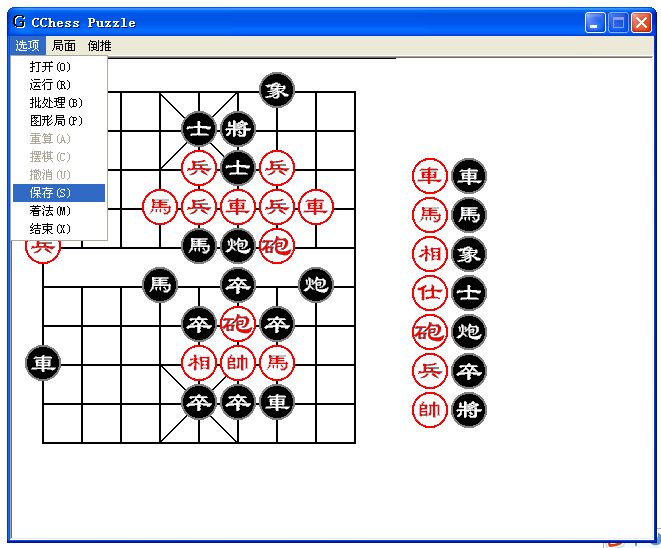Choose 保存(S) to save the puzzle
The image size is (661, 548).
[x=50, y=192]
